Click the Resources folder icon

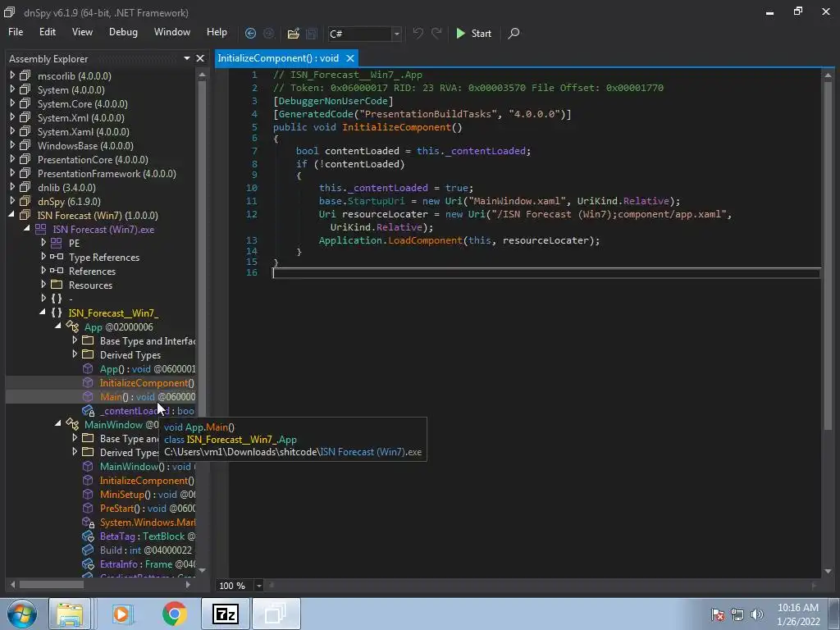click(57, 285)
